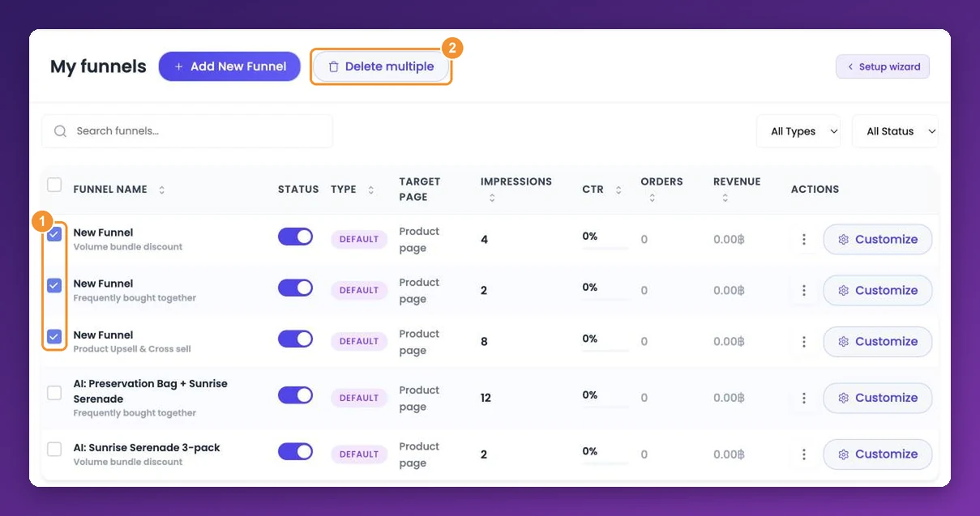Open the three-dot menu for Product Upsell & Cross sell

[x=803, y=342]
